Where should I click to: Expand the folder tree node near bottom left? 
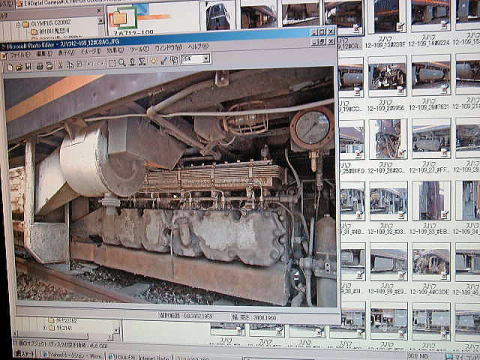45,328
